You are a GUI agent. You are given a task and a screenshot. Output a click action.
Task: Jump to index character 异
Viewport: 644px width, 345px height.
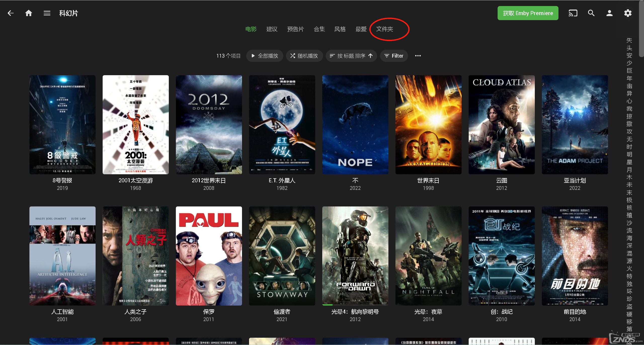629,94
